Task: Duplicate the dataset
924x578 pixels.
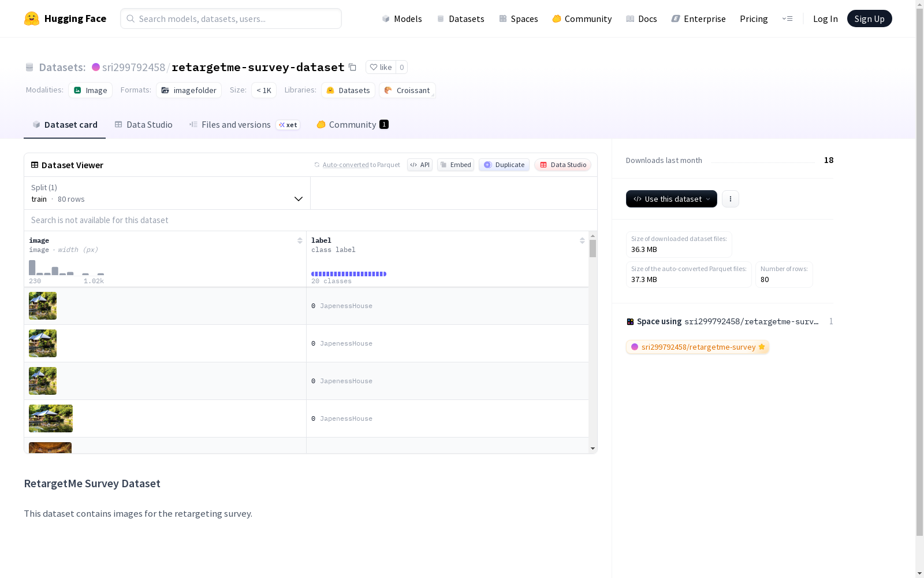Action: point(504,165)
